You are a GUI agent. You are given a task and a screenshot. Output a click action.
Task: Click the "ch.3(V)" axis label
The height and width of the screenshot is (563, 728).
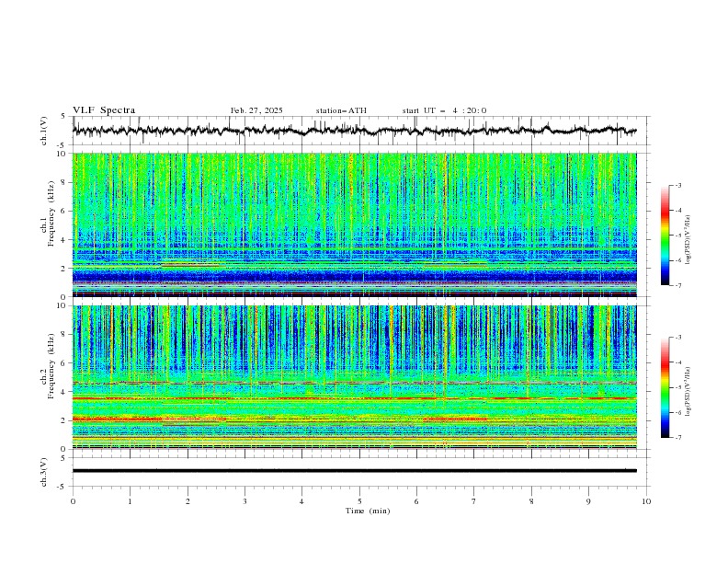point(44,472)
